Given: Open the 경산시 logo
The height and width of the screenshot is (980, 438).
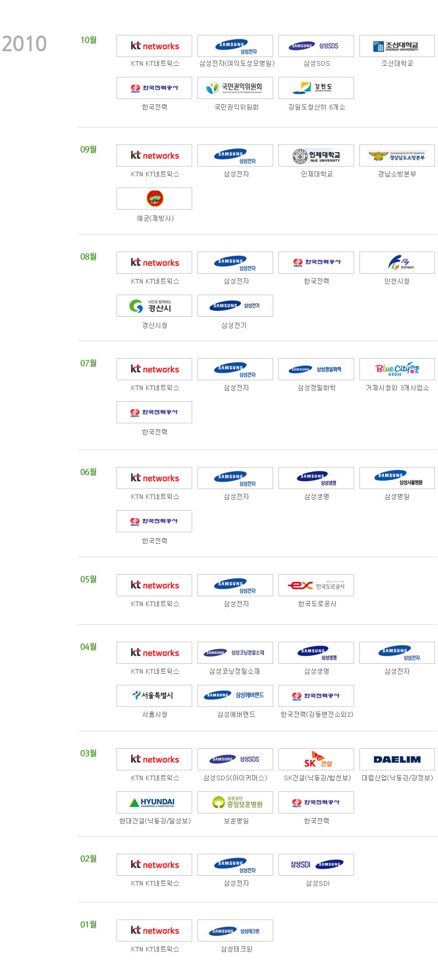Looking at the screenshot, I should [154, 306].
